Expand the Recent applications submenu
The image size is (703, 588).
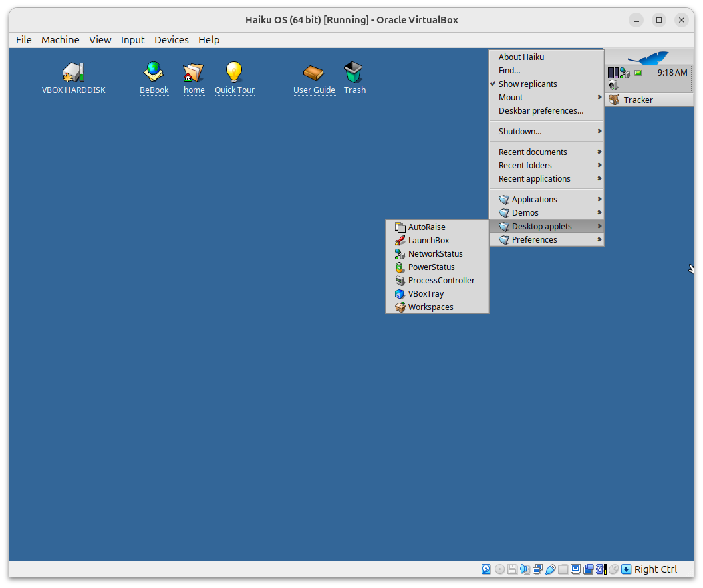[x=547, y=179]
